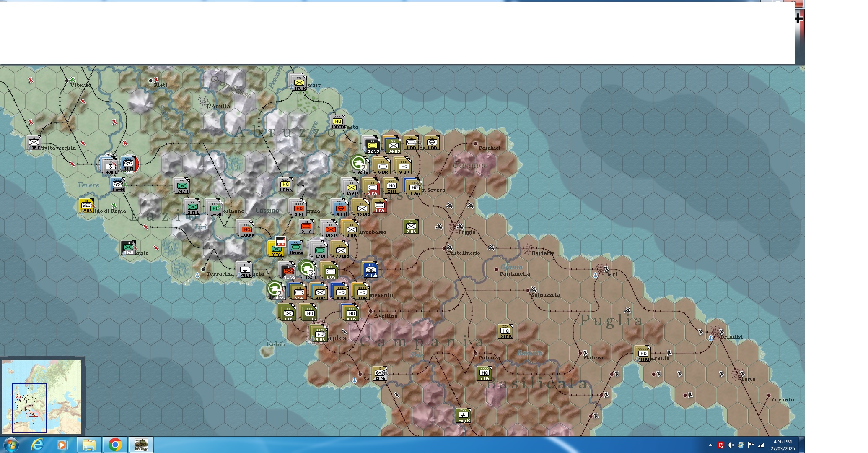Click the 2 US infantry division counter
Image resolution: width=868 pixels, height=453 pixels.
[x=411, y=226]
